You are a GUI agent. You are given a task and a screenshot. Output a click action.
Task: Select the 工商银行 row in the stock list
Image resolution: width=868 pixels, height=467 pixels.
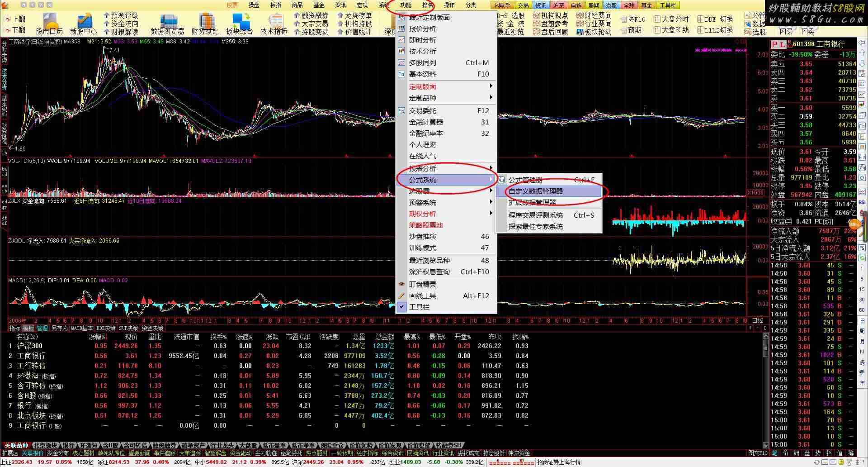(32, 356)
